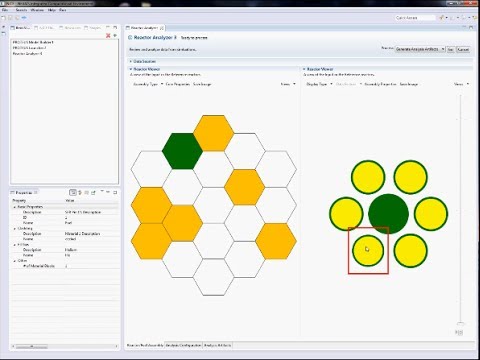Switch to the Analysis Configuration tab

pos(183,345)
